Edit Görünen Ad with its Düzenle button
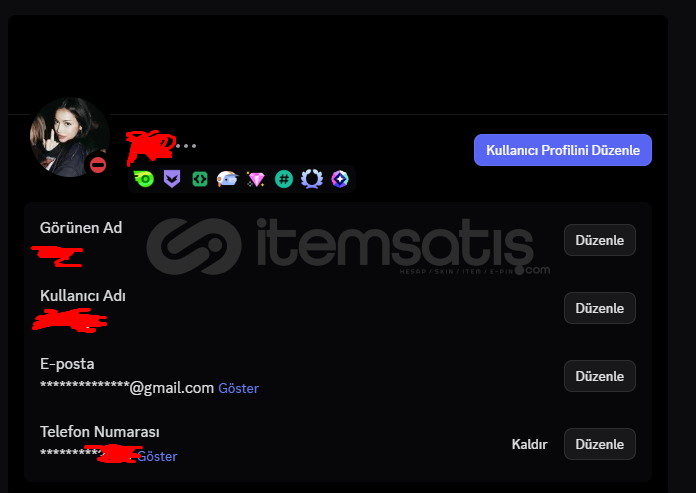Image resolution: width=696 pixels, height=493 pixels. tap(600, 240)
